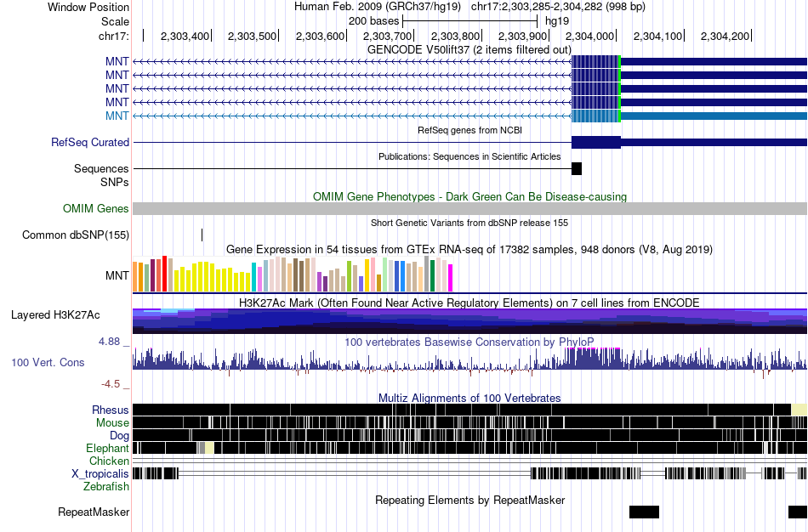Click the 100 Vert. Cons label
The width and height of the screenshot is (808, 532).
(48, 363)
